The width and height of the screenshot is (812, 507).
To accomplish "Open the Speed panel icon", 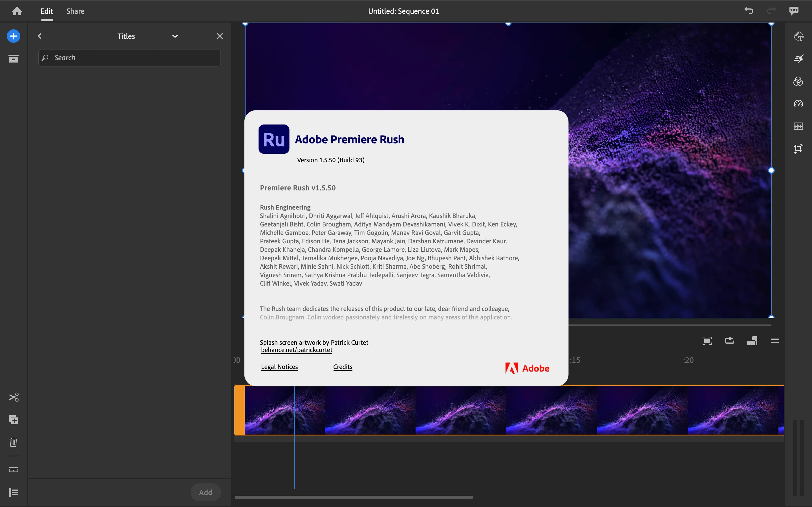I will 798,104.
